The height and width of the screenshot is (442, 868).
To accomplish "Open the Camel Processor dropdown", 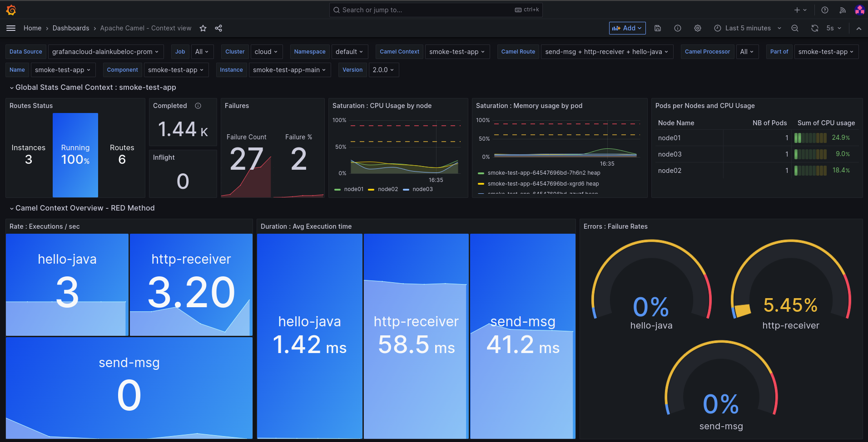I will (x=747, y=52).
